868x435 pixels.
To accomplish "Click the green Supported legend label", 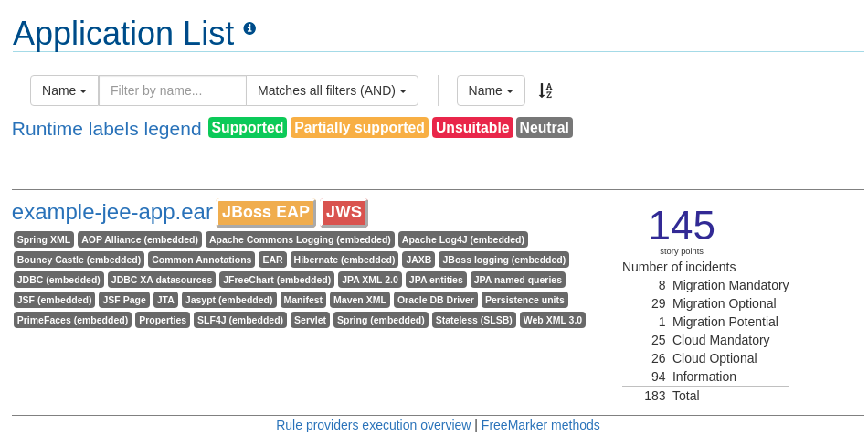I will [248, 127].
